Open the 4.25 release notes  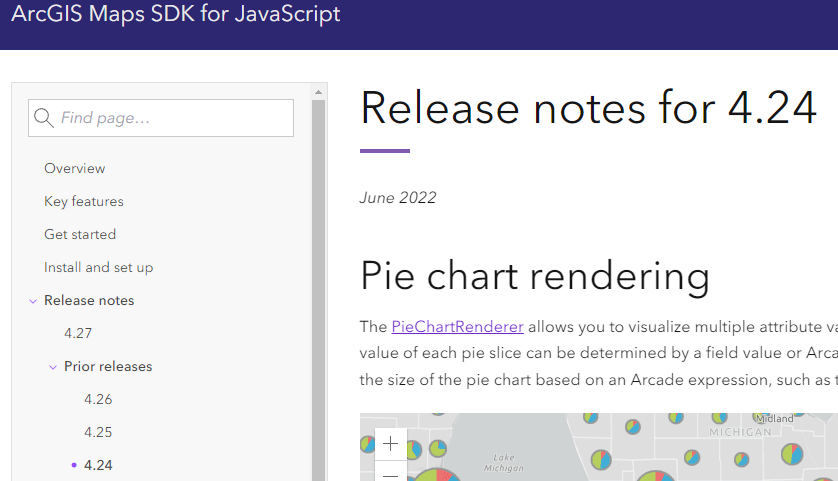[x=98, y=432]
